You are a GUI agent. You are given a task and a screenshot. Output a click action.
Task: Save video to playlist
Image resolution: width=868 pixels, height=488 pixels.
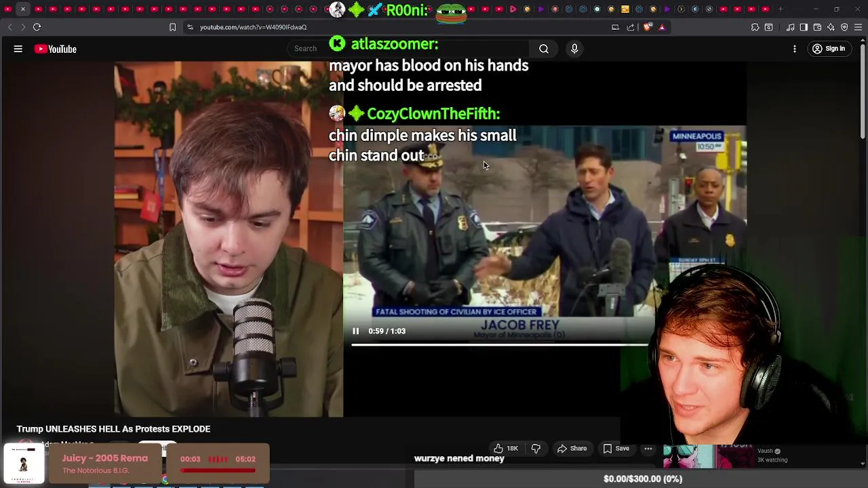(616, 448)
